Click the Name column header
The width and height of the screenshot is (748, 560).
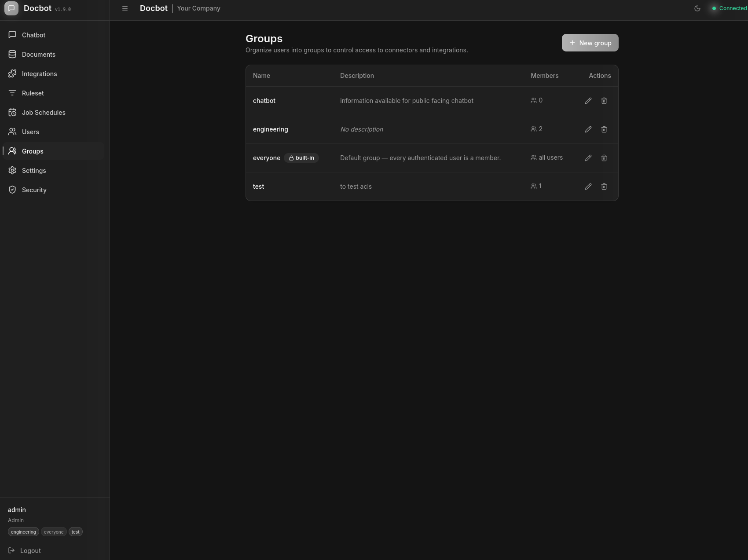pos(261,76)
